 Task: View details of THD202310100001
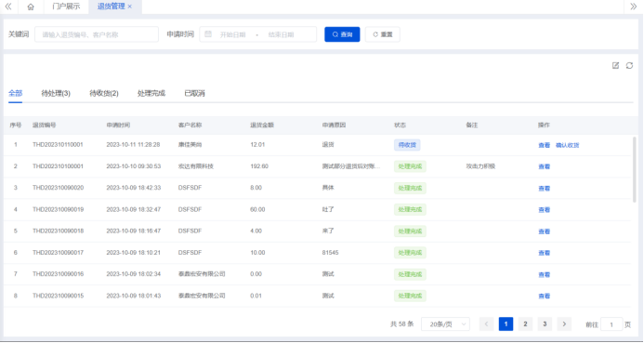pos(544,166)
